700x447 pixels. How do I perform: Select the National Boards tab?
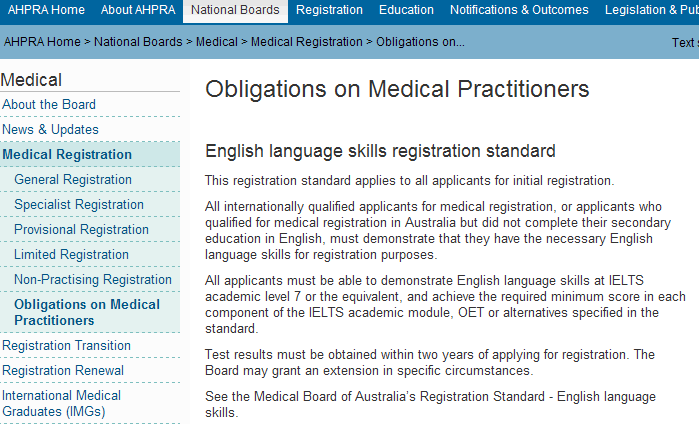click(x=235, y=10)
